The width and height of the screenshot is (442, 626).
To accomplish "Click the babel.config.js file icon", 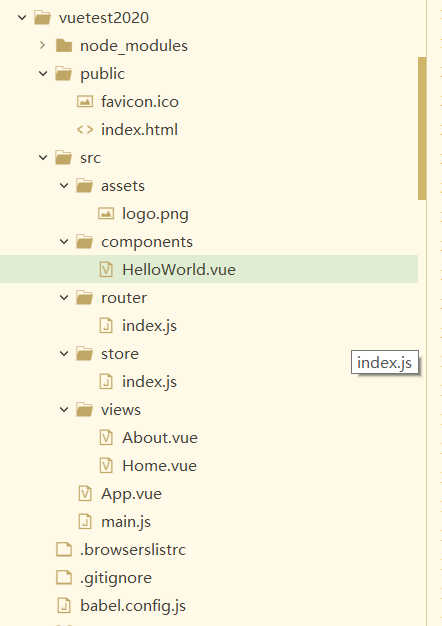I will coord(64,606).
